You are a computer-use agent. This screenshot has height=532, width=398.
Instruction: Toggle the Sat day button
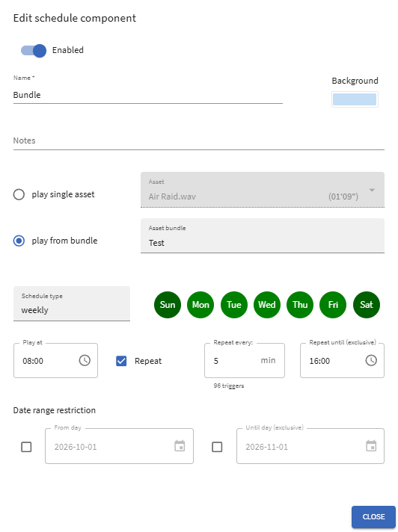click(367, 305)
